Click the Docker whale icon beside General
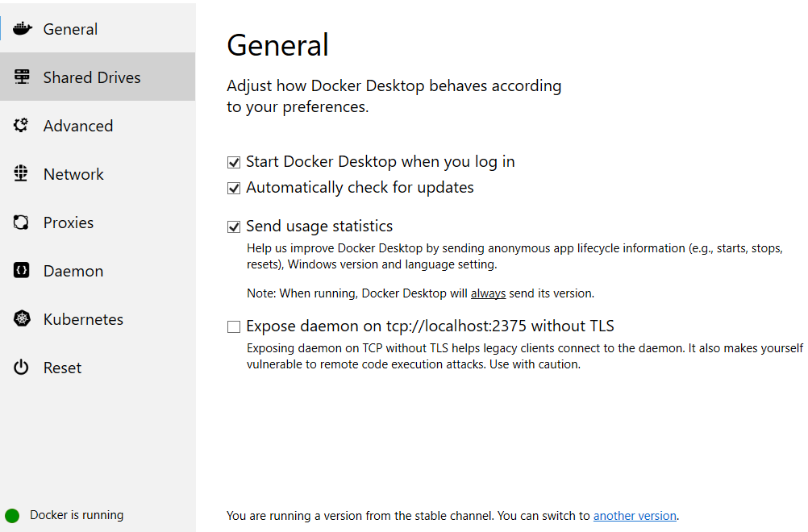The width and height of the screenshot is (808, 532). coord(22,29)
